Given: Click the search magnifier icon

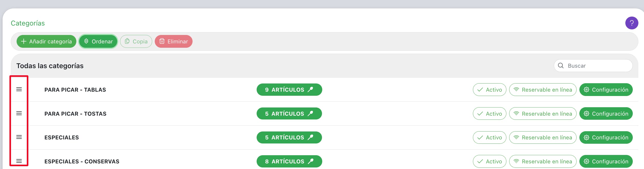Looking at the screenshot, I should tap(561, 66).
